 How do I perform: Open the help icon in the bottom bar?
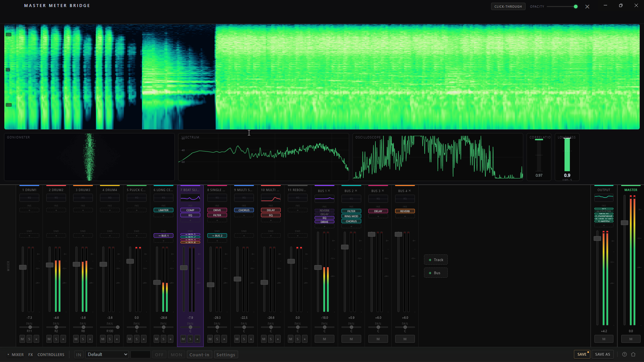pos(624,354)
